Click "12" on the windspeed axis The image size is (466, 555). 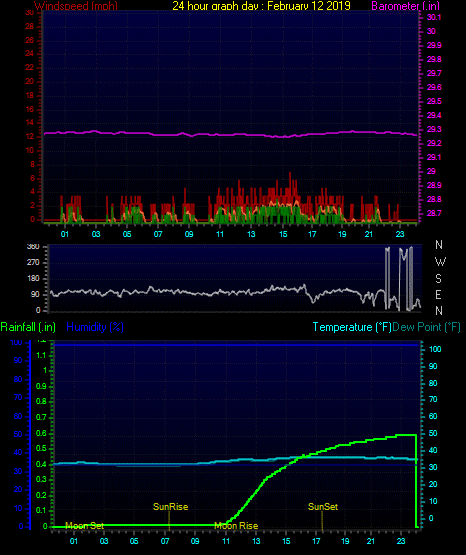tap(30, 136)
